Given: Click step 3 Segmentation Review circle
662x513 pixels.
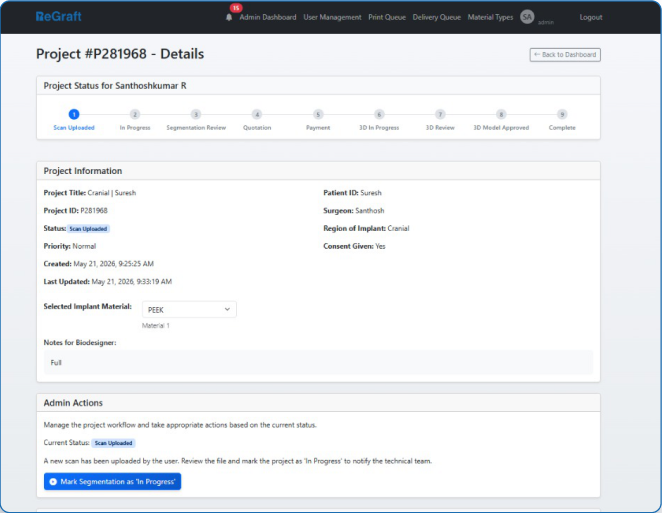Looking at the screenshot, I should (x=196, y=114).
